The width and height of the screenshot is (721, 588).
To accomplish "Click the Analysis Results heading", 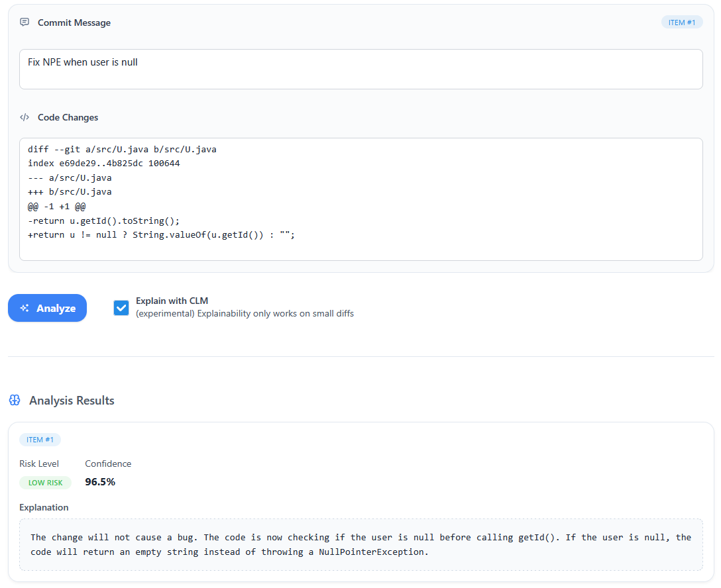I will (x=72, y=401).
